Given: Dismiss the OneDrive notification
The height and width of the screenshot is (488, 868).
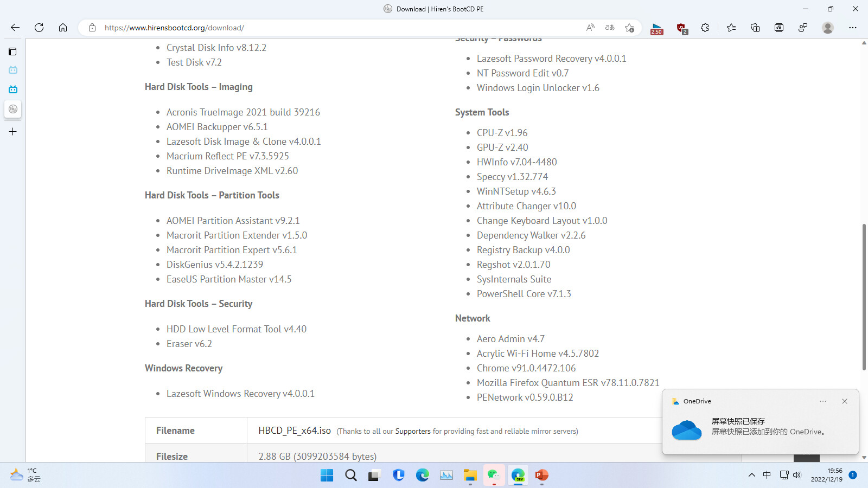Looking at the screenshot, I should pos(845,401).
